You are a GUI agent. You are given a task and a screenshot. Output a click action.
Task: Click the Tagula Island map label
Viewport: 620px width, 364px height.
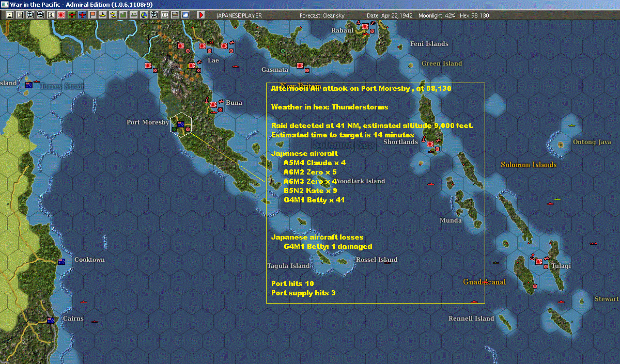(x=288, y=266)
